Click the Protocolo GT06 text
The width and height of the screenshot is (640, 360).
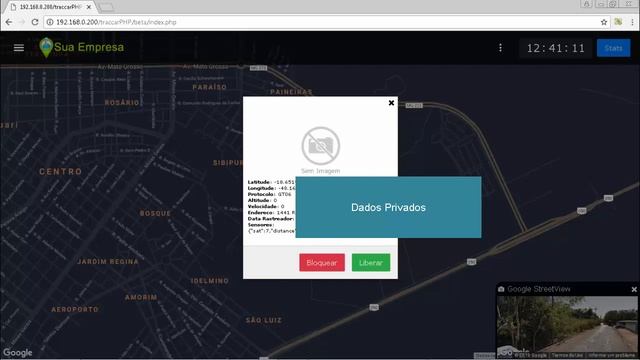(269, 194)
